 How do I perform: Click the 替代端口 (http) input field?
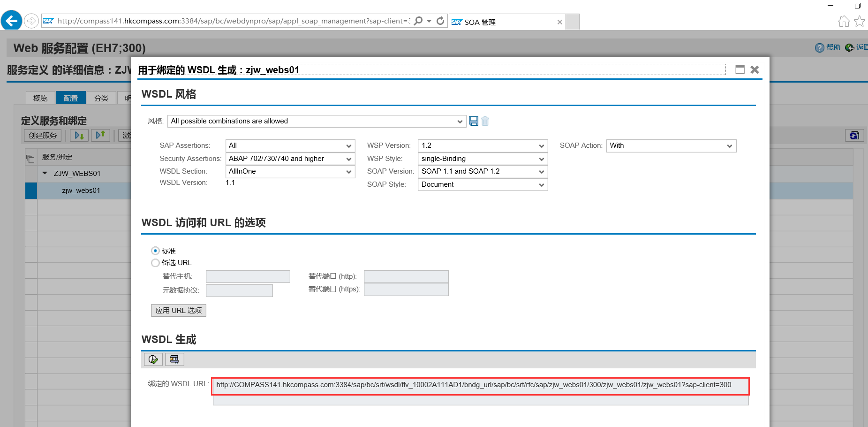point(406,276)
